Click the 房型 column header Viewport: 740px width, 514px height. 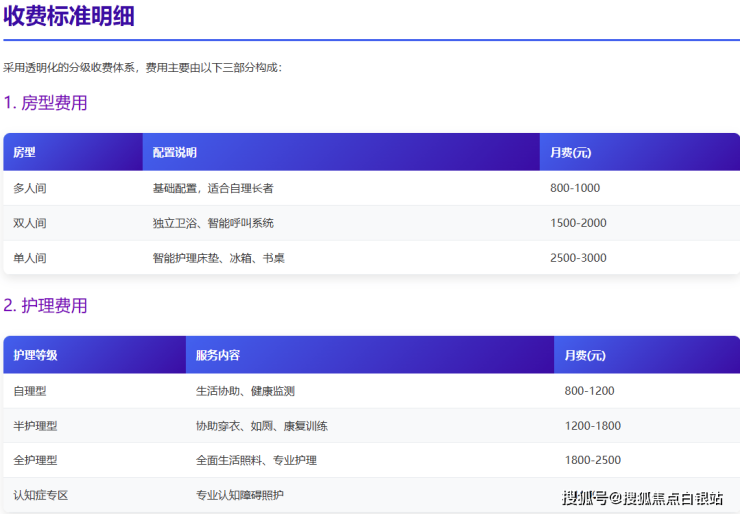24,152
